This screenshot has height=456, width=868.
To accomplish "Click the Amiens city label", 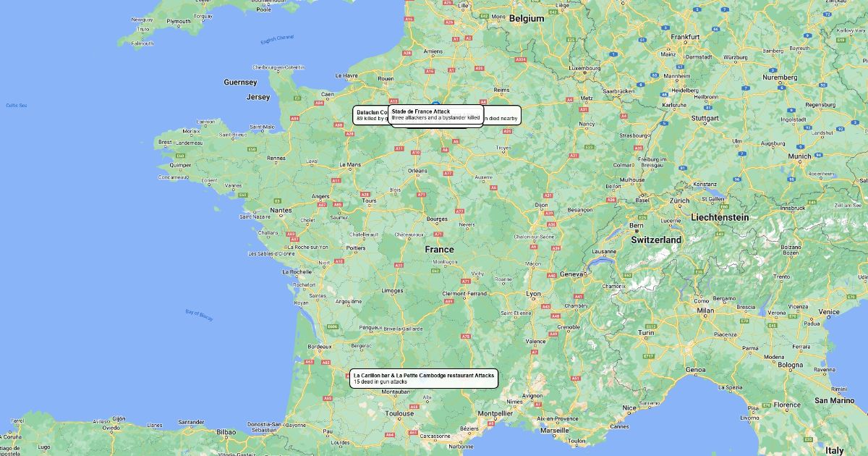I will [x=433, y=51].
